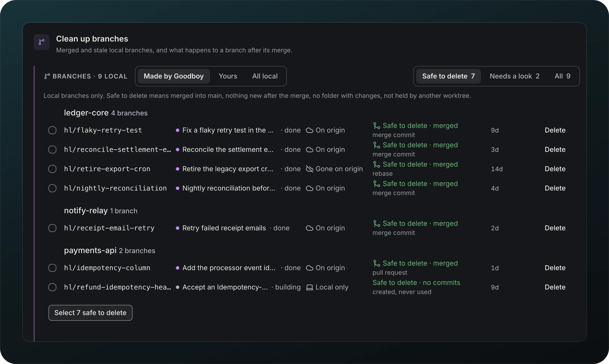609x364 pixels.
Task: Click the cloud icon in hl/idempotency-column row
Action: click(310, 268)
